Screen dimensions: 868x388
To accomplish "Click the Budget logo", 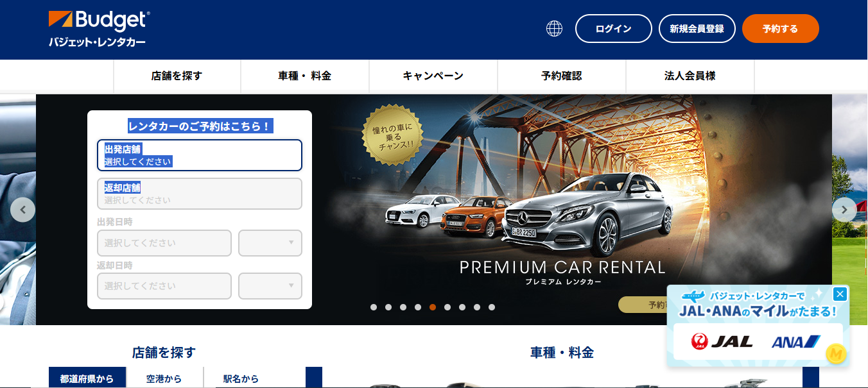I will [100, 29].
